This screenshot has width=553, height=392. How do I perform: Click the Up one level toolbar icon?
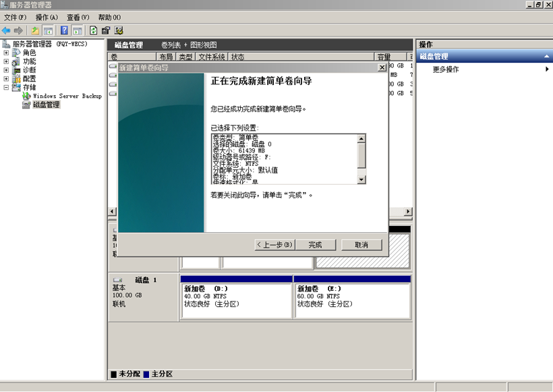pyautogui.click(x=35, y=30)
